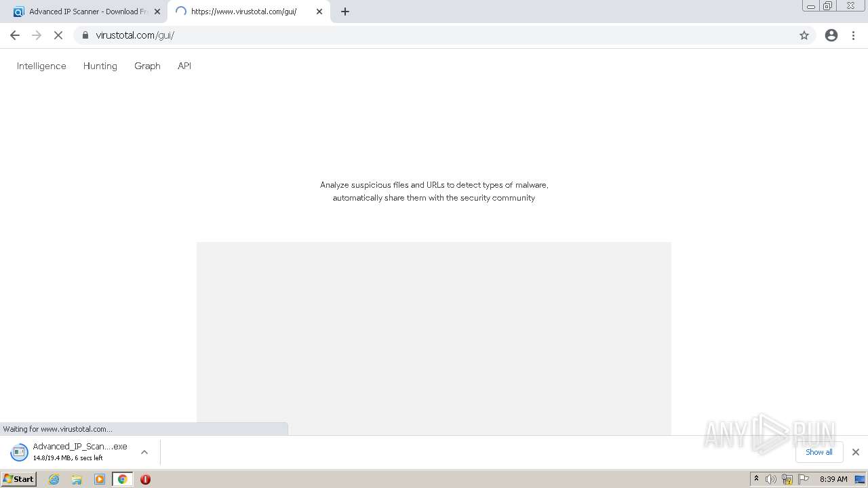Click the Advanced_IP_Scan exe download item
Image resolution: width=868 pixels, height=488 pixels.
pos(80,452)
